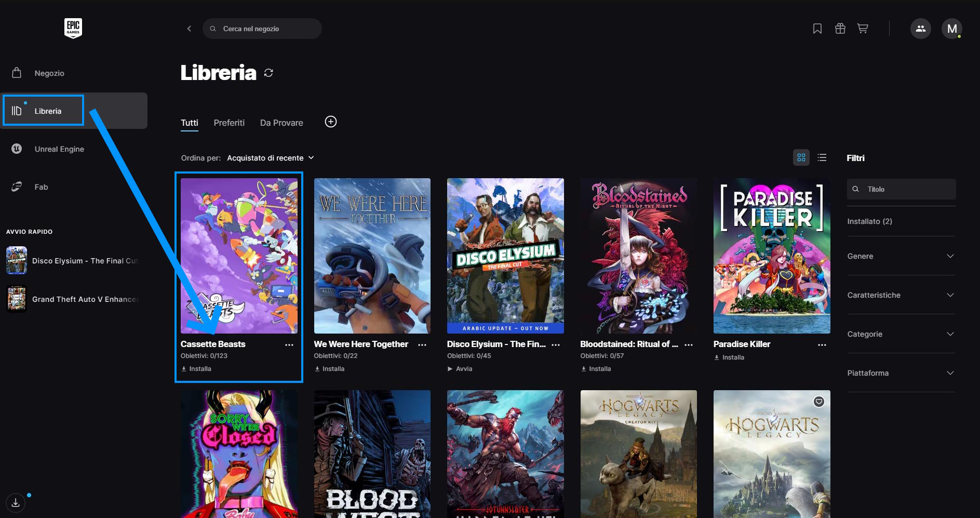Refresh the Libreria with the sync icon
Image resolution: width=980 pixels, height=518 pixels.
pyautogui.click(x=269, y=73)
